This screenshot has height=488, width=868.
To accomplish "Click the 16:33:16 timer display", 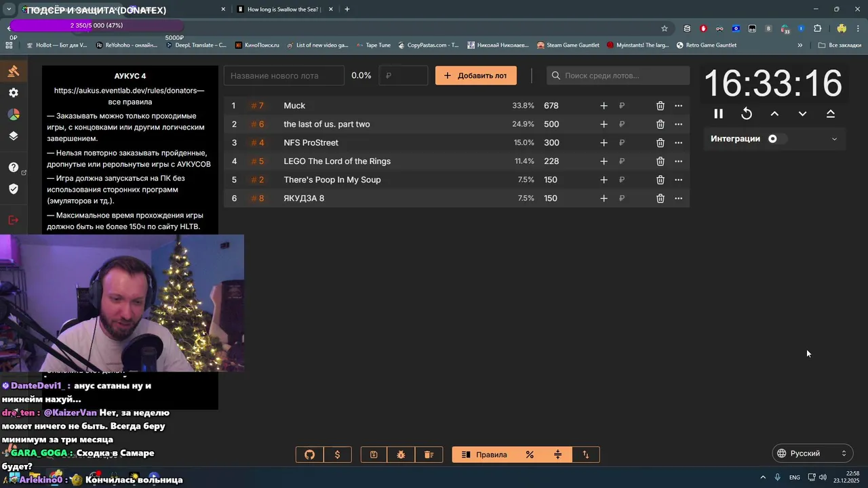I will pyautogui.click(x=773, y=84).
